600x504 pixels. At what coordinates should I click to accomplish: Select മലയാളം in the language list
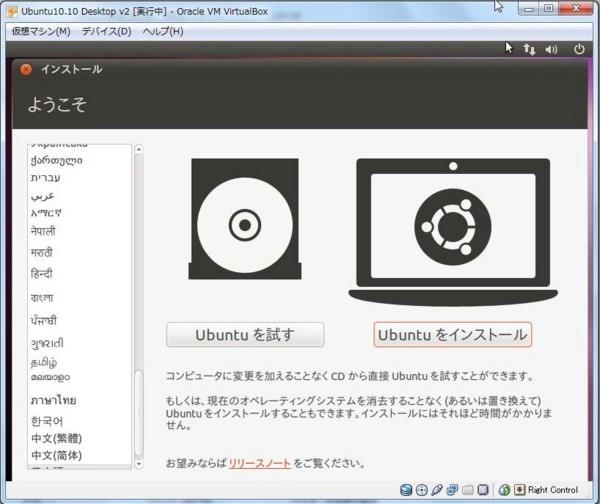pos(51,377)
